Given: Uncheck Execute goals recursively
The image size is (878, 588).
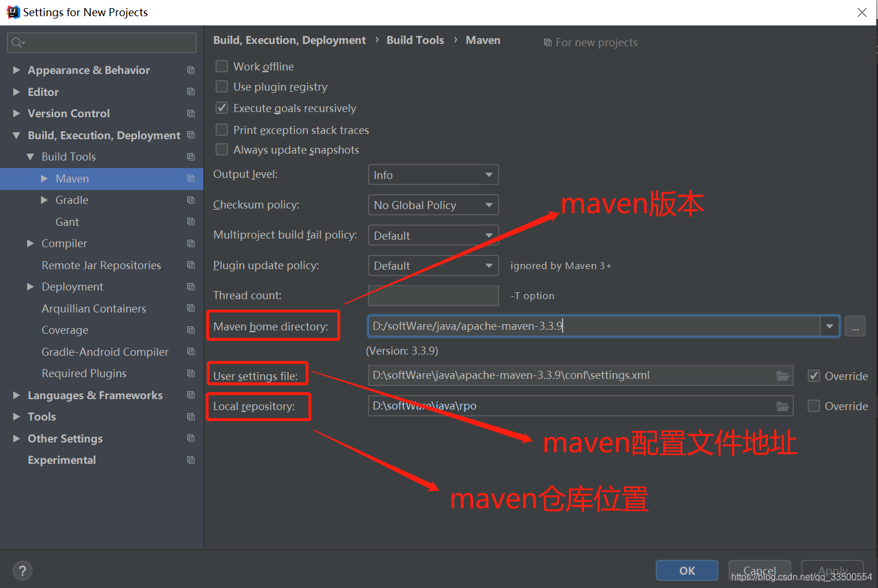Looking at the screenshot, I should click(x=222, y=108).
